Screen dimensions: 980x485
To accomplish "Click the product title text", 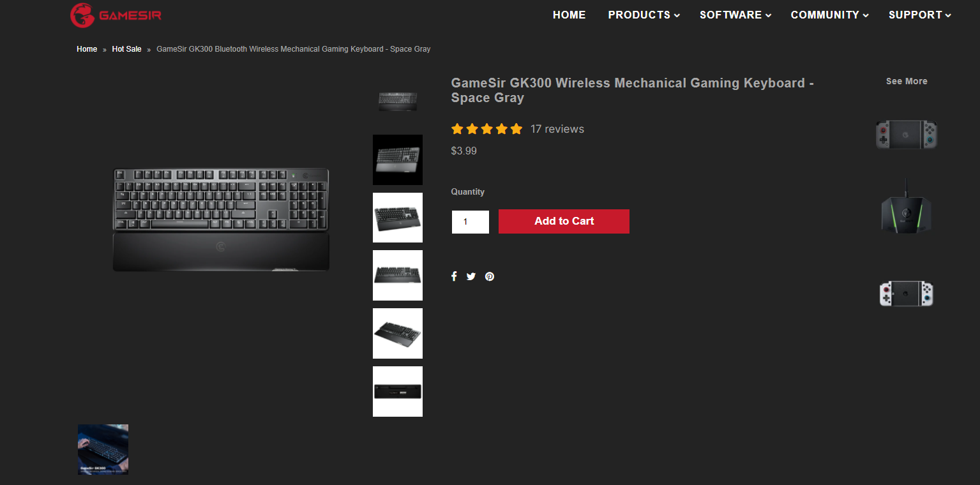I will pyautogui.click(x=632, y=90).
